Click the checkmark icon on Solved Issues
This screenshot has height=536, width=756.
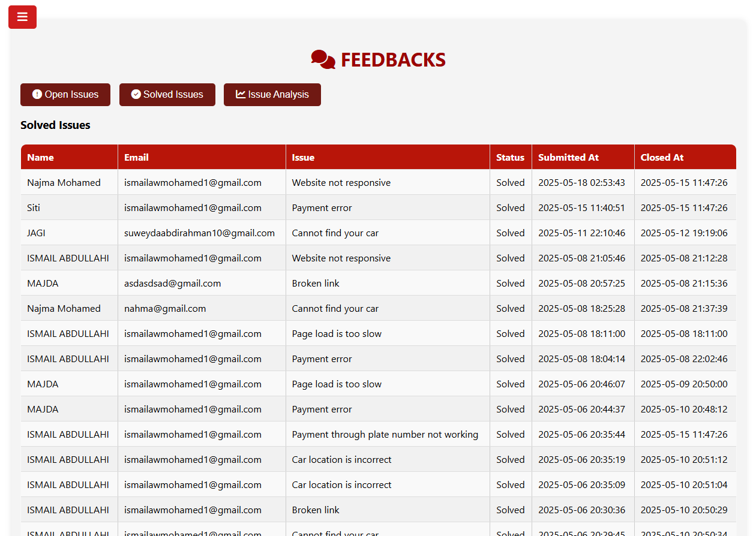[x=136, y=94]
